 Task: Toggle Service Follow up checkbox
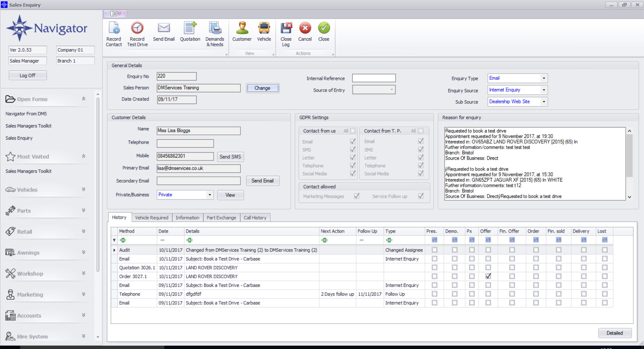pyautogui.click(x=421, y=196)
